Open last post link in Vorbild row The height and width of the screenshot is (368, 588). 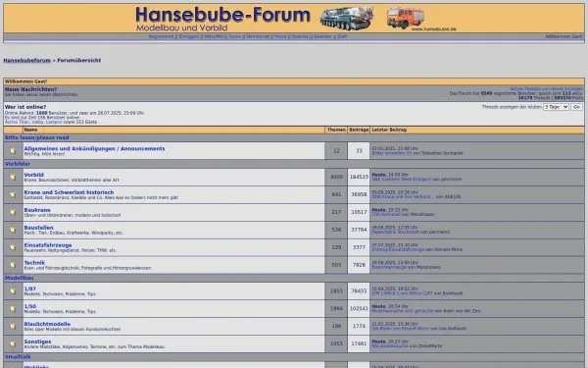pyautogui.click(x=401, y=180)
